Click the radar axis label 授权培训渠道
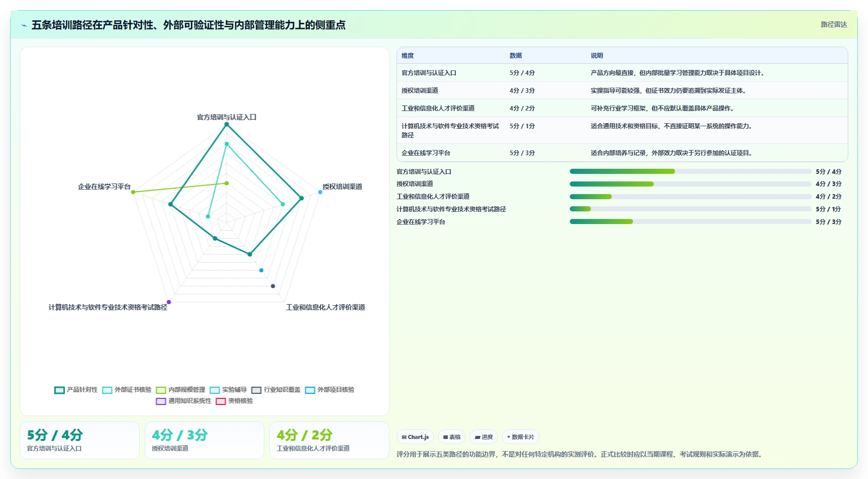This screenshot has height=479, width=868. [x=342, y=187]
